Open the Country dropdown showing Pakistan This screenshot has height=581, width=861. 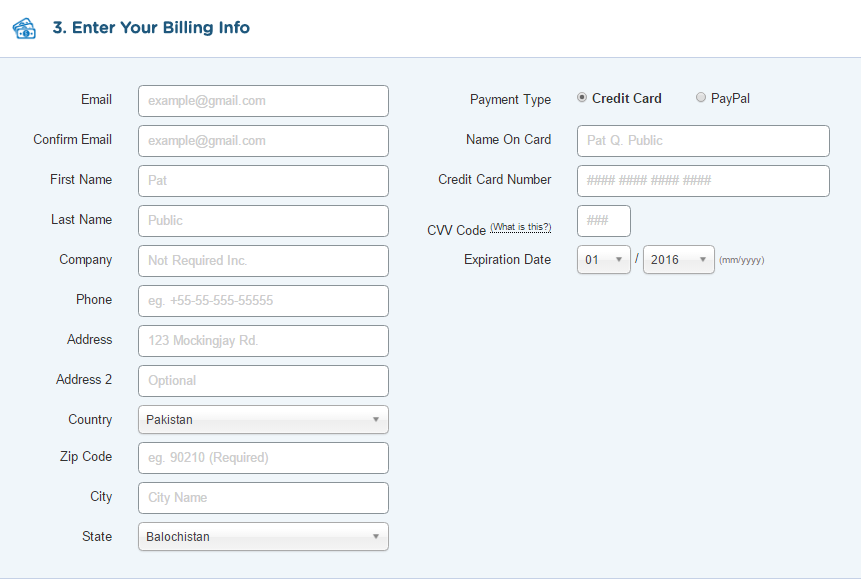pos(263,419)
